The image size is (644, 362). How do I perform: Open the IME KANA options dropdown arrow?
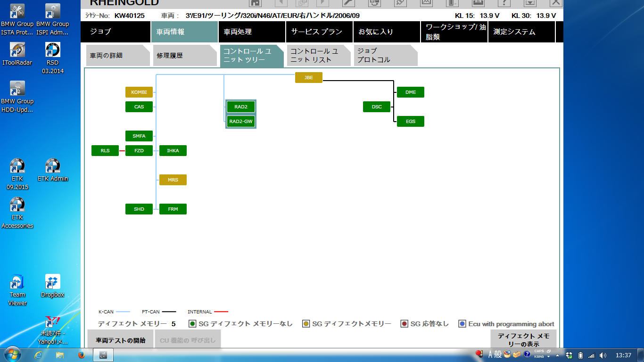549,357
